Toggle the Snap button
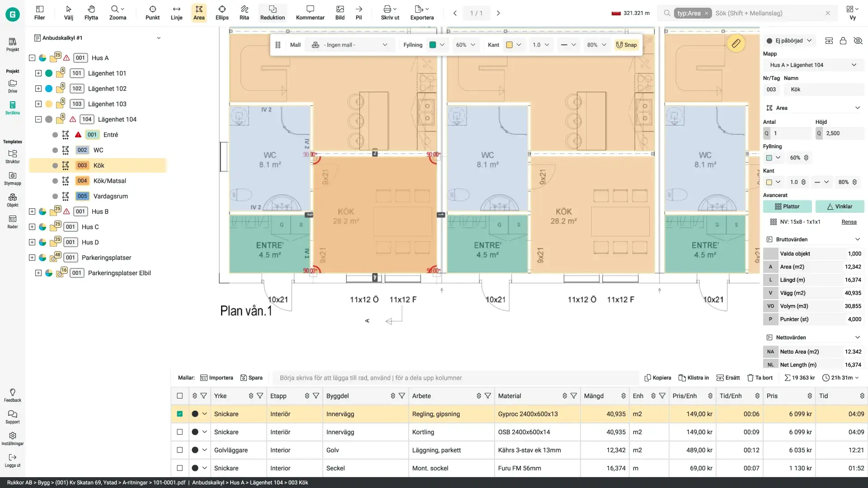This screenshot has width=868, height=488. point(626,45)
